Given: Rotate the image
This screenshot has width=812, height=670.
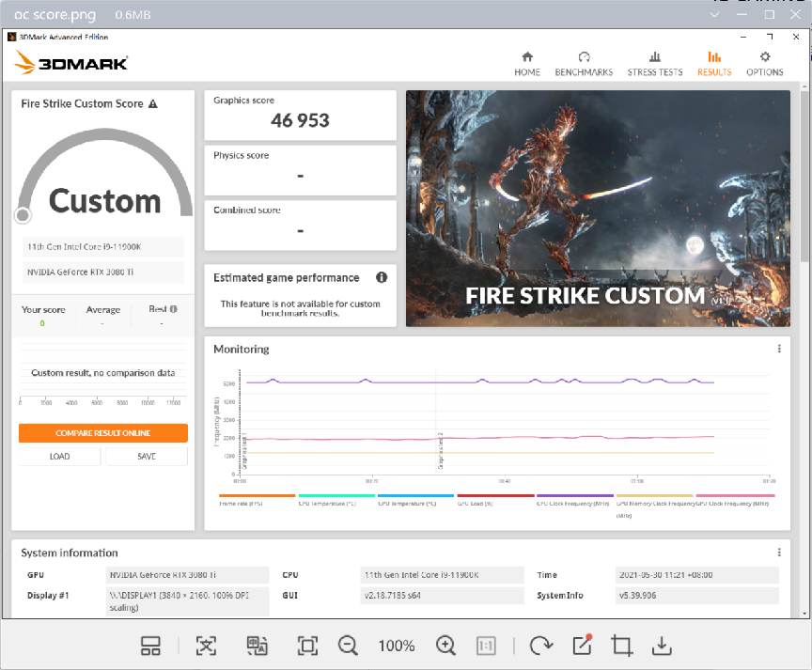Looking at the screenshot, I should click(539, 646).
